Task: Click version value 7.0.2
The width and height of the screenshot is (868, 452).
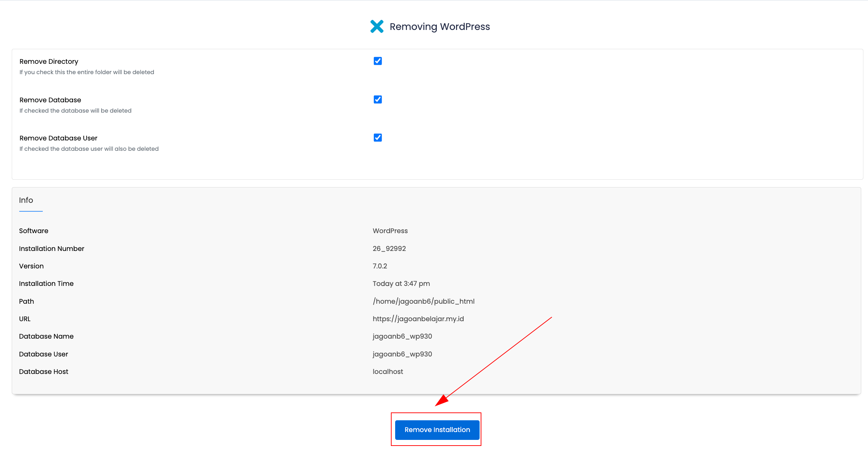Action: click(380, 266)
